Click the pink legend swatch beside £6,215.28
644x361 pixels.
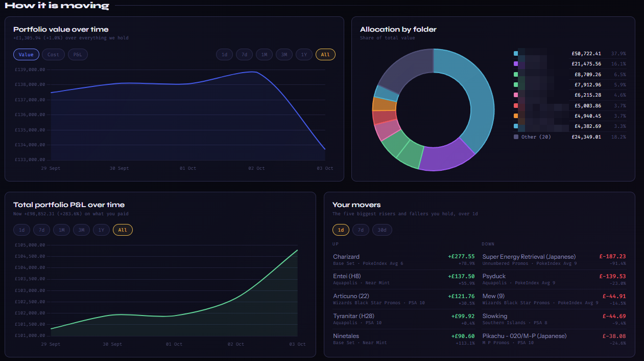point(516,95)
